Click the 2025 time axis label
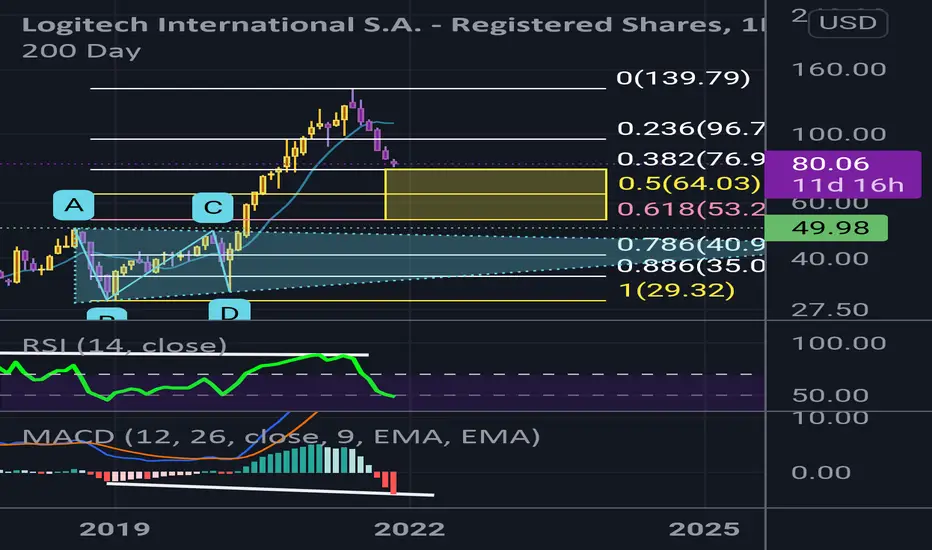932x550 pixels. (704, 529)
